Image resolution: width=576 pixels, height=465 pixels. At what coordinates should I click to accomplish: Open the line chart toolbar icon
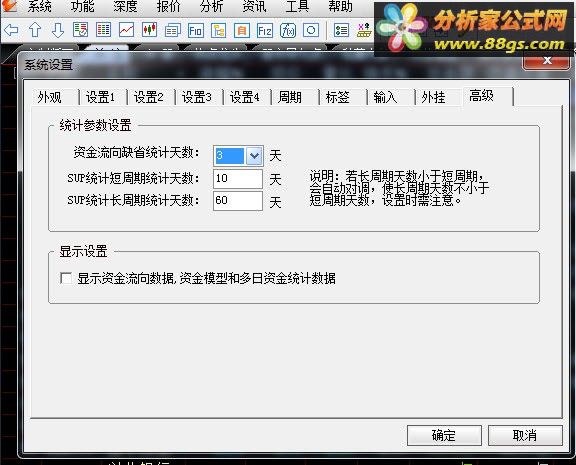(x=126, y=30)
